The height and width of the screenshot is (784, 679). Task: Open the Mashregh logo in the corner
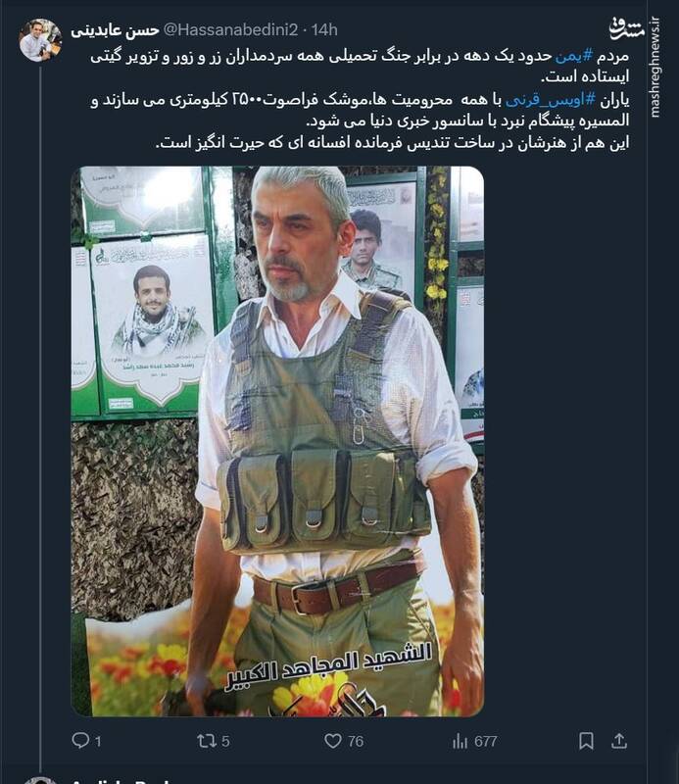[626, 29]
